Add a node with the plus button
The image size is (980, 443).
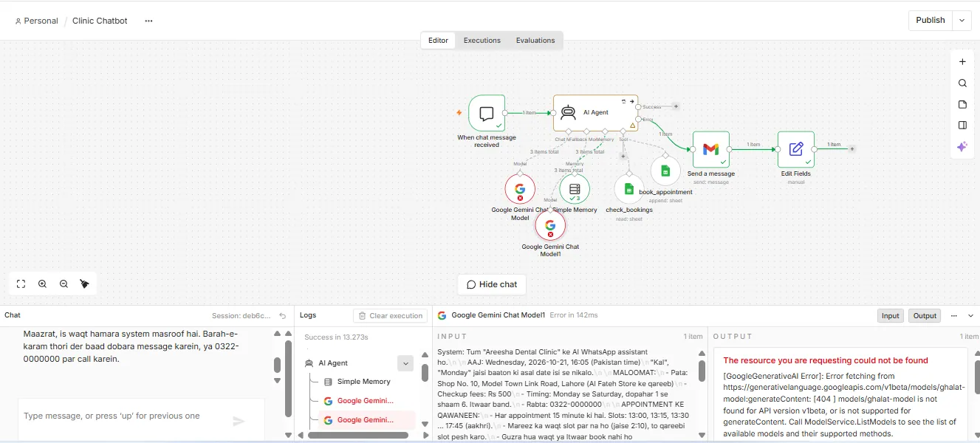pos(962,62)
